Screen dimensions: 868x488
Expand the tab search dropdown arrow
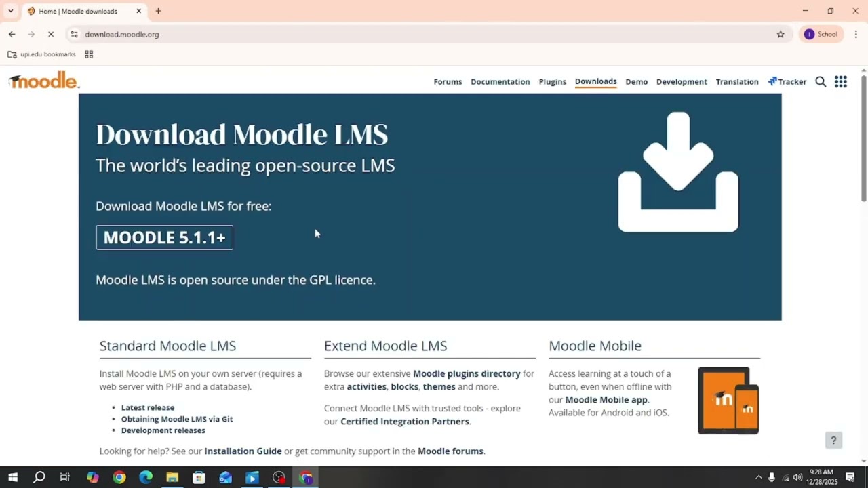click(11, 11)
